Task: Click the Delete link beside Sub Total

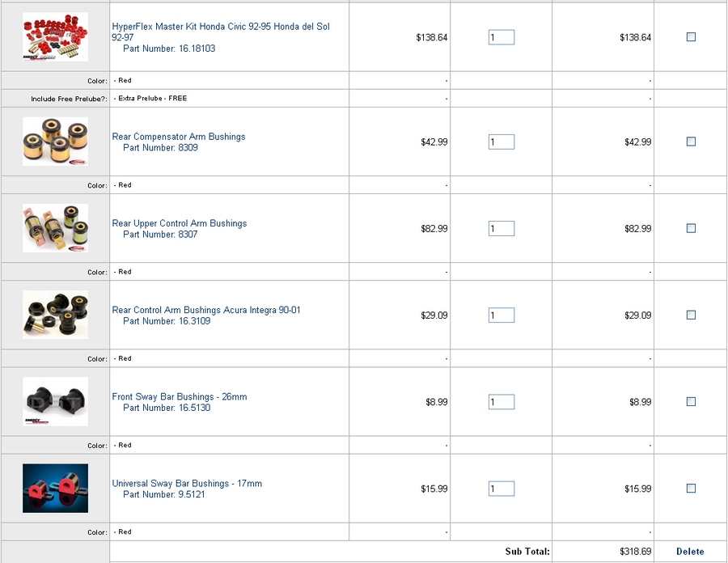Action: point(690,552)
